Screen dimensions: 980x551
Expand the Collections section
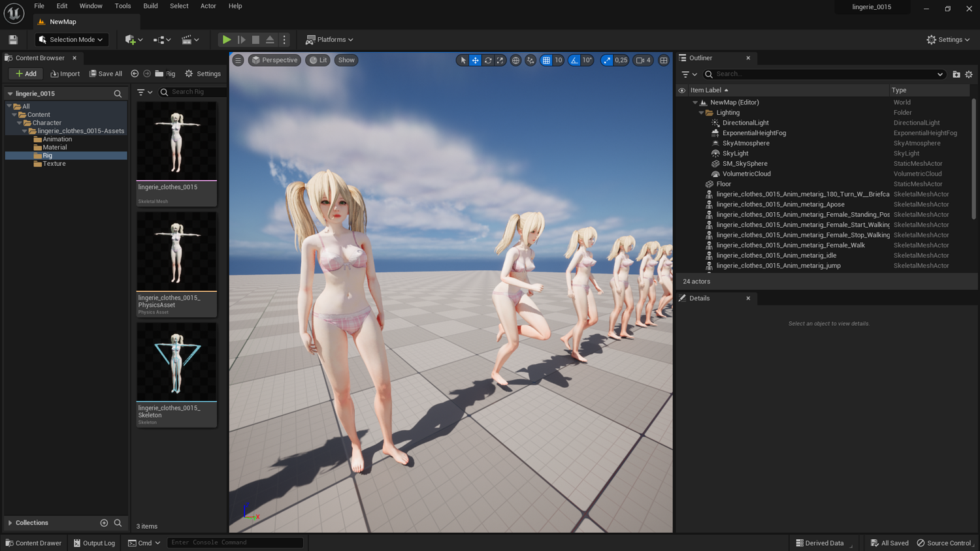pos(10,523)
